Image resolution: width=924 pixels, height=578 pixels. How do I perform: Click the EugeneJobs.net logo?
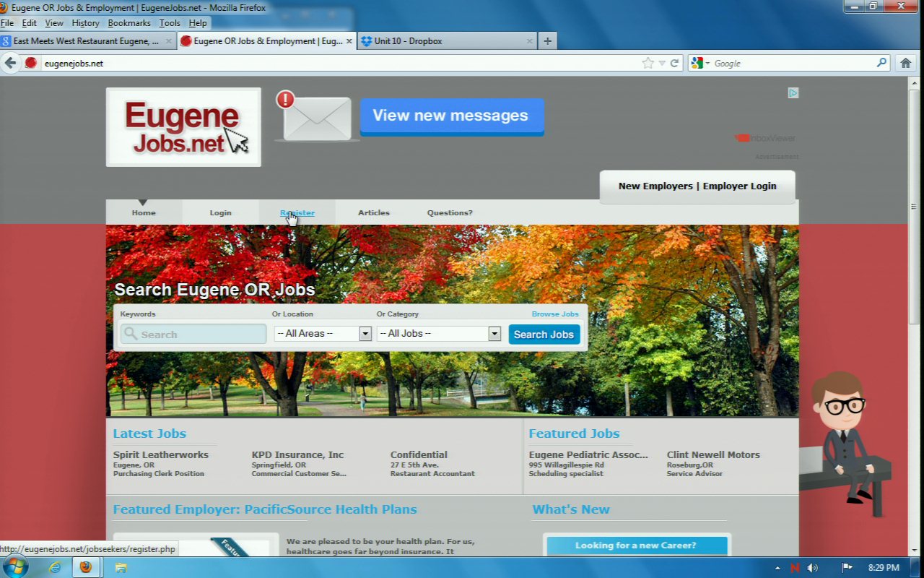tap(183, 127)
